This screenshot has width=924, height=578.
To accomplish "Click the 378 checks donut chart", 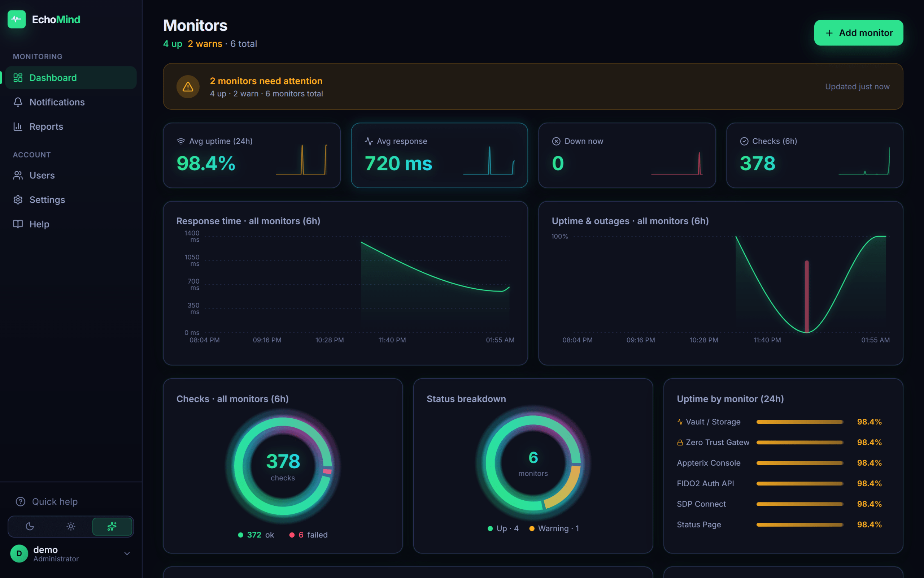I will tap(283, 466).
